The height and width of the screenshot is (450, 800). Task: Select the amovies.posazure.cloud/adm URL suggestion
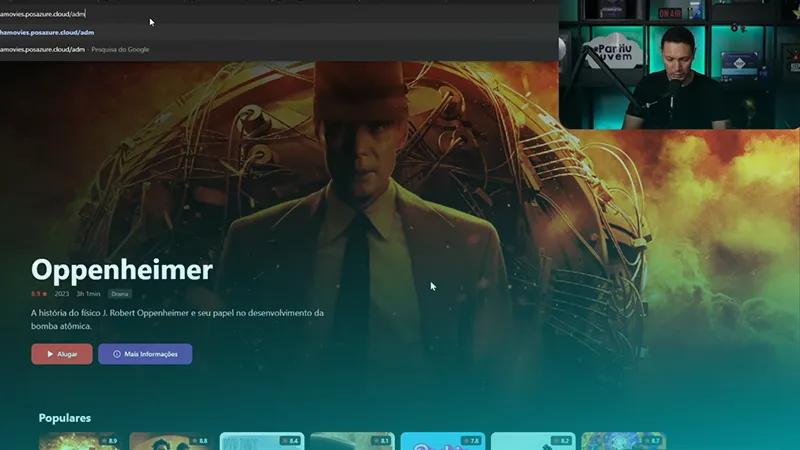pos(278,32)
